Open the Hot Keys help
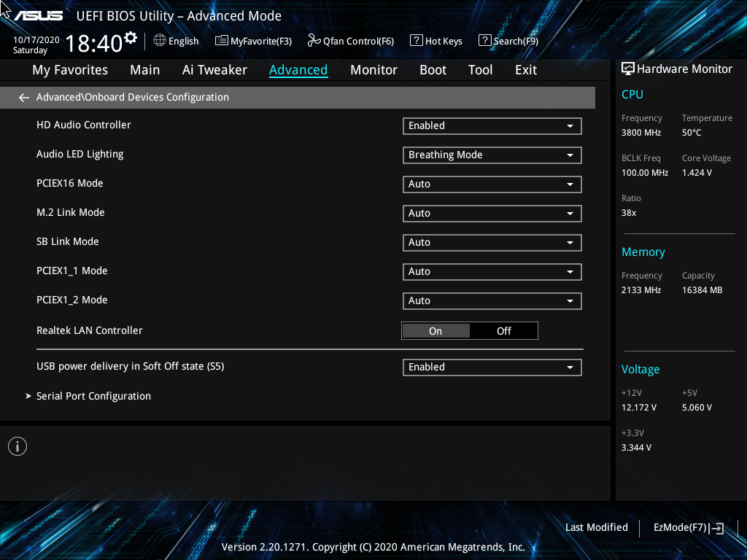 coord(436,41)
